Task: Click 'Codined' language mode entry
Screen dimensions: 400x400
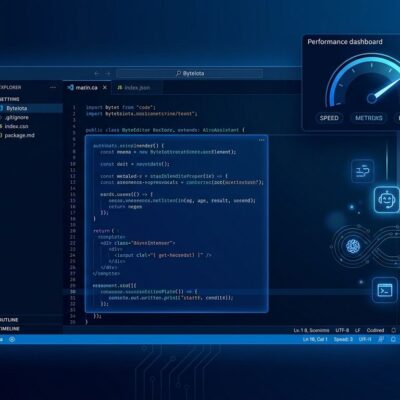Action: tap(375, 330)
